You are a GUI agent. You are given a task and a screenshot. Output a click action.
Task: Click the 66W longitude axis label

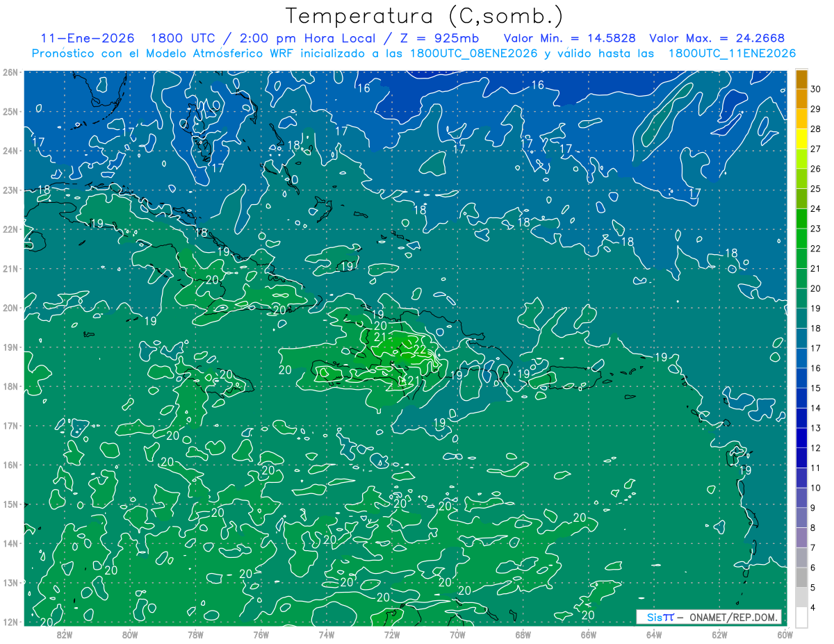[x=589, y=634]
